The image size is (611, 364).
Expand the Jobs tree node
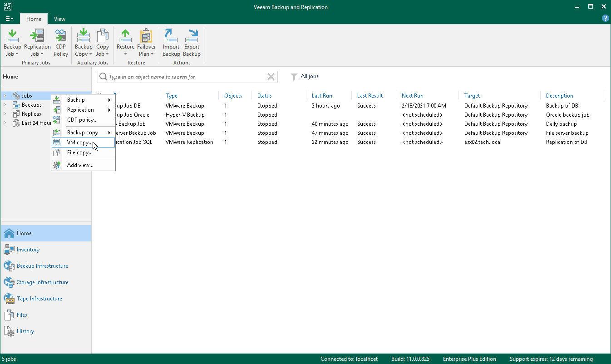(x=5, y=96)
